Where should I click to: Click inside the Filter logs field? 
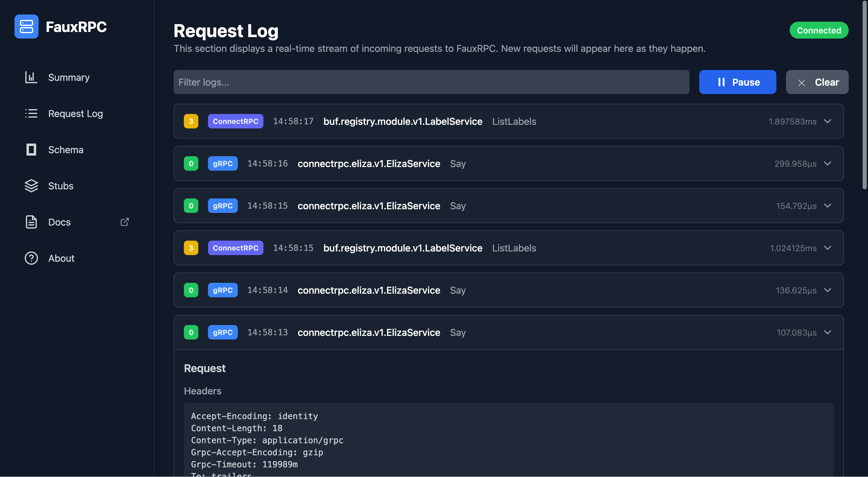pyautogui.click(x=431, y=82)
